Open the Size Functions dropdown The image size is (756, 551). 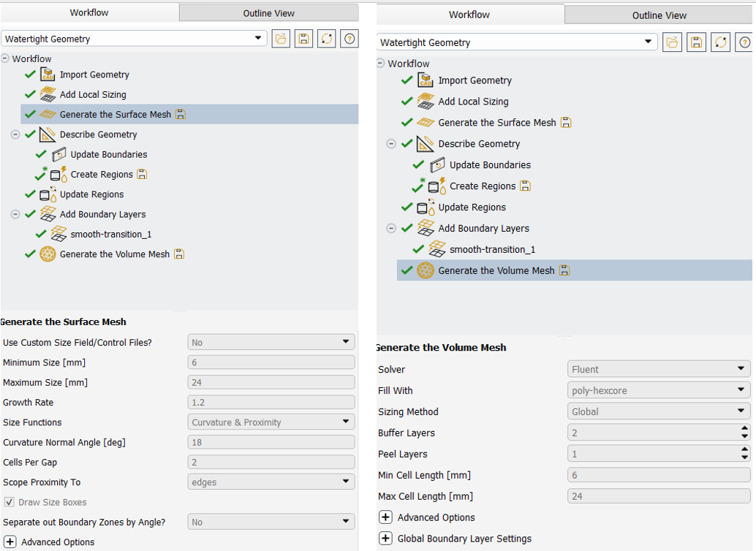click(x=271, y=422)
